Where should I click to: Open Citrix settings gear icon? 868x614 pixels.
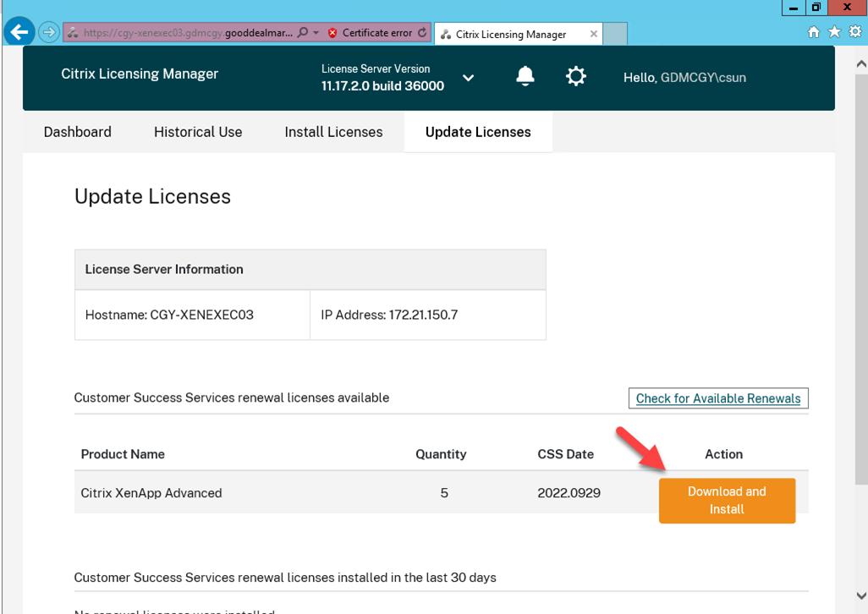(576, 76)
